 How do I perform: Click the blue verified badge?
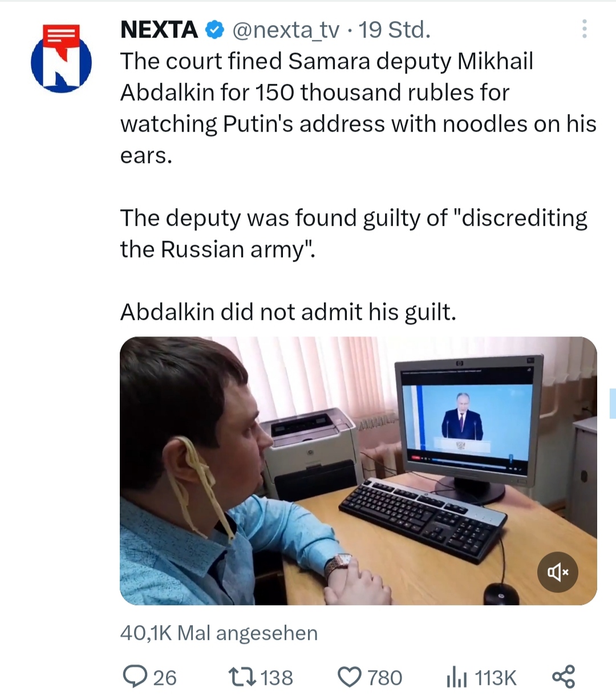[x=214, y=30]
